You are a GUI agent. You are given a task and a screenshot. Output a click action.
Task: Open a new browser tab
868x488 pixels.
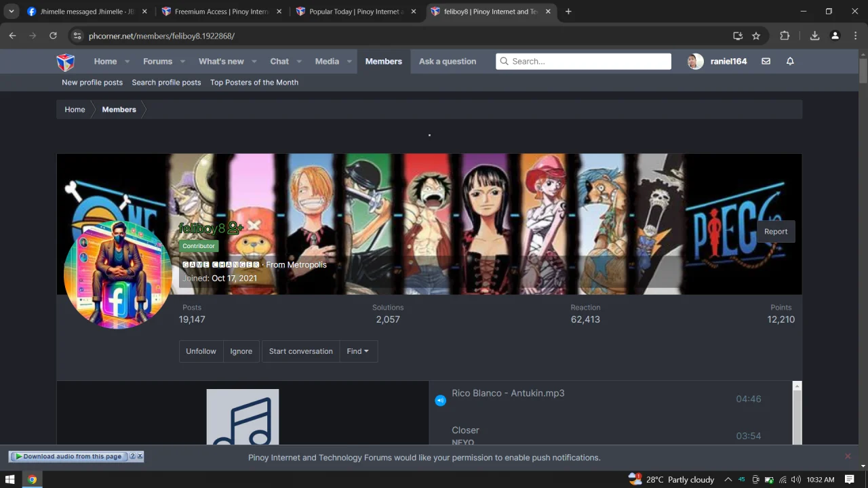(568, 12)
